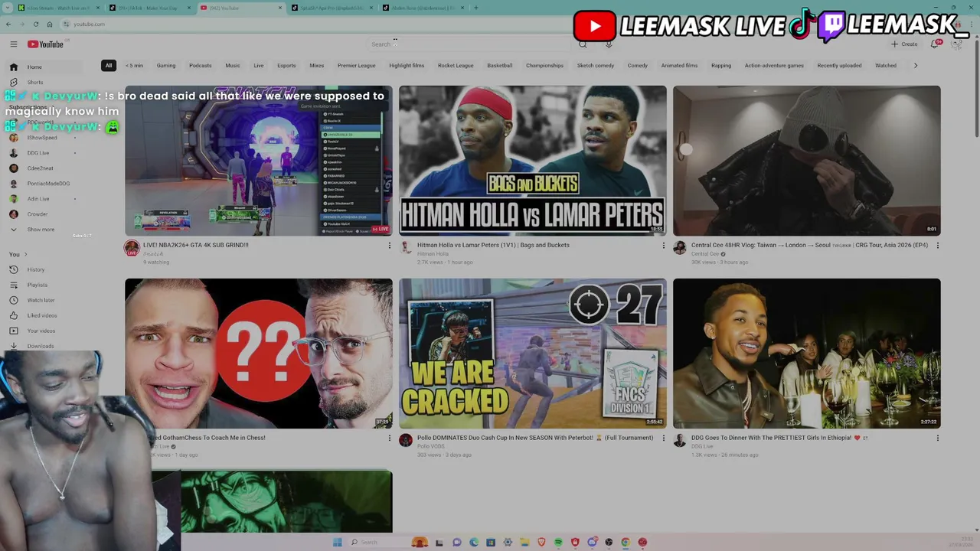
Task: Open a new browser tab
Action: click(475, 8)
